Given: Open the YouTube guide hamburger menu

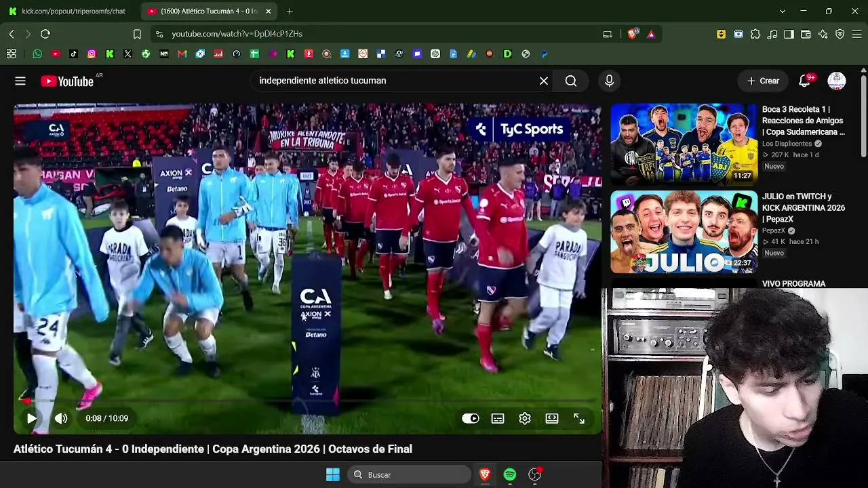Looking at the screenshot, I should (20, 81).
